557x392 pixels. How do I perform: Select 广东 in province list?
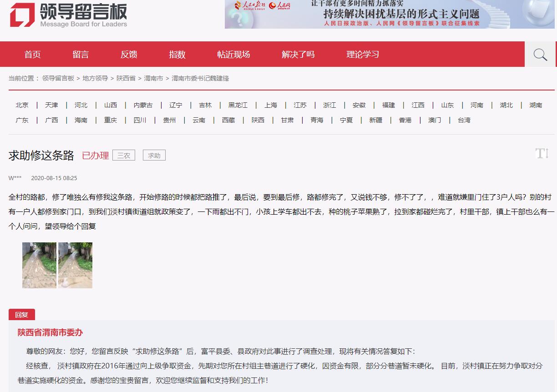(22, 120)
